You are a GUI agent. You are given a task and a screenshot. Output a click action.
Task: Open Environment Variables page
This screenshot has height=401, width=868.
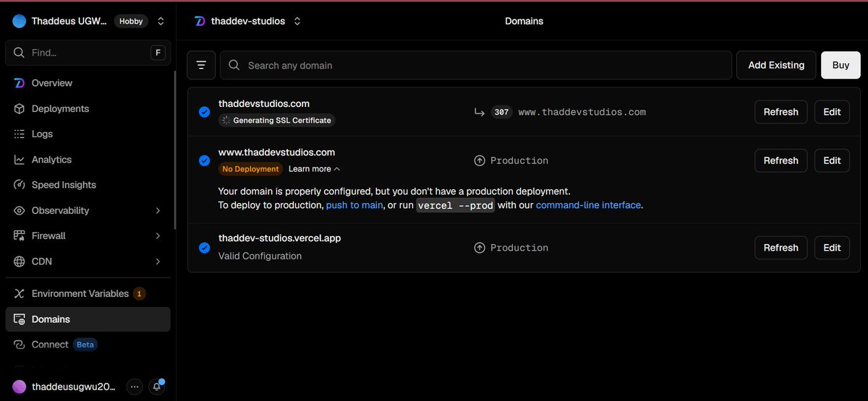(x=88, y=293)
